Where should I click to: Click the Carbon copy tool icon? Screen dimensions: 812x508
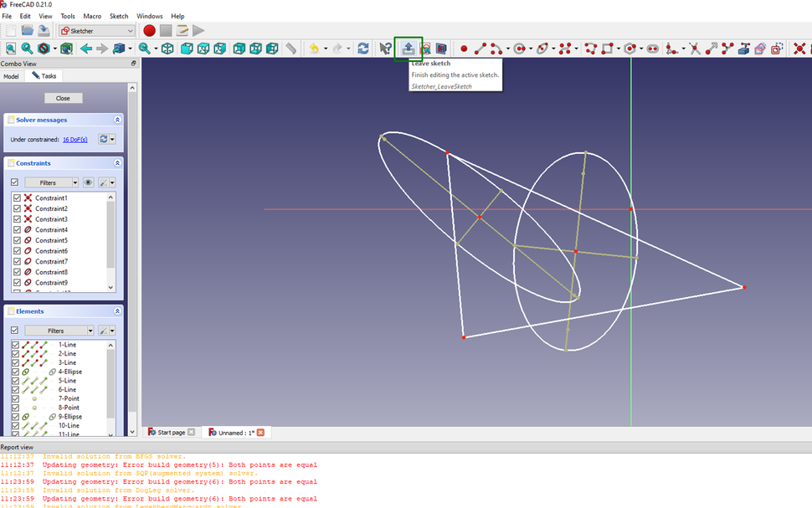pos(760,49)
